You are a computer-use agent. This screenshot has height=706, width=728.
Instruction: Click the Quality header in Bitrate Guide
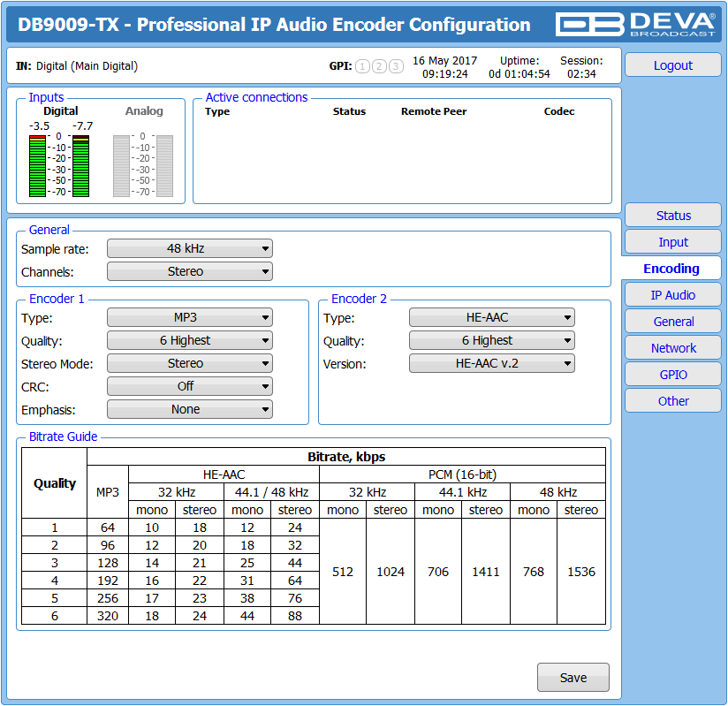pyautogui.click(x=54, y=483)
